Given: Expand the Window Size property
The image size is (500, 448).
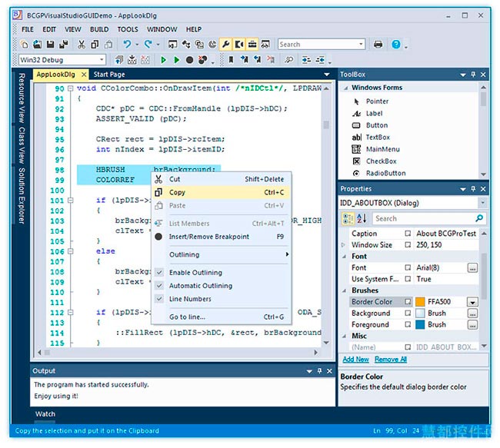Looking at the screenshot, I should pyautogui.click(x=343, y=244).
